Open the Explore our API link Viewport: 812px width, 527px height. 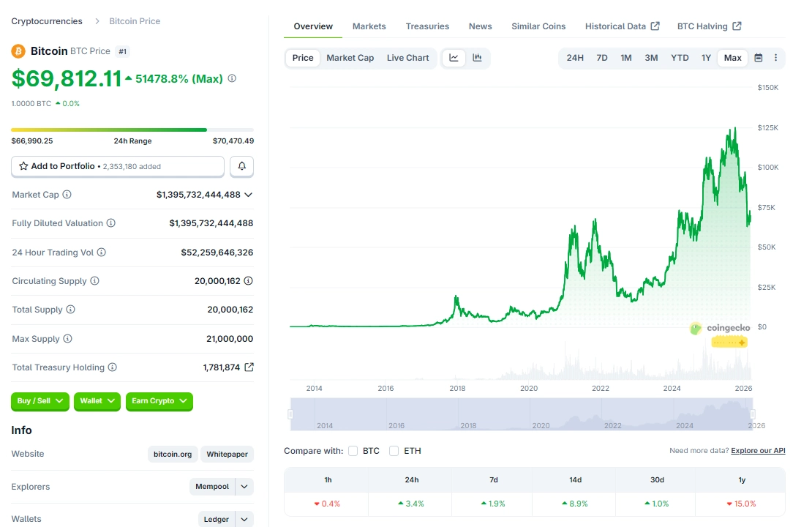coord(757,450)
